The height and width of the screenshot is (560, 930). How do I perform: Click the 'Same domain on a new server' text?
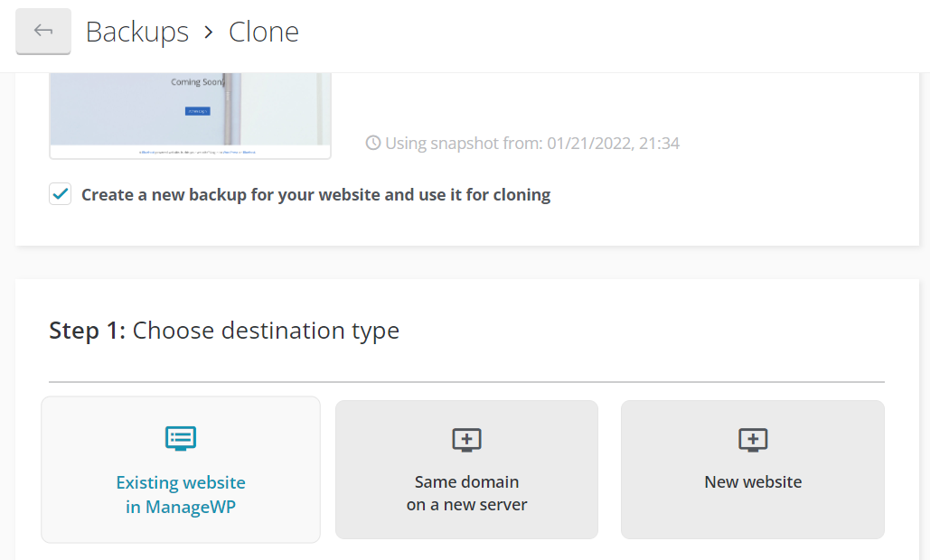click(x=466, y=493)
